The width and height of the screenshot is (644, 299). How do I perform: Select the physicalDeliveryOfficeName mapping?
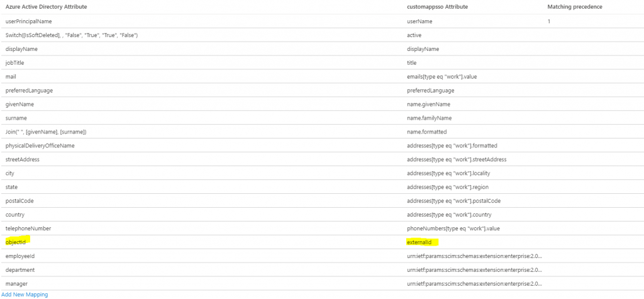40,146
